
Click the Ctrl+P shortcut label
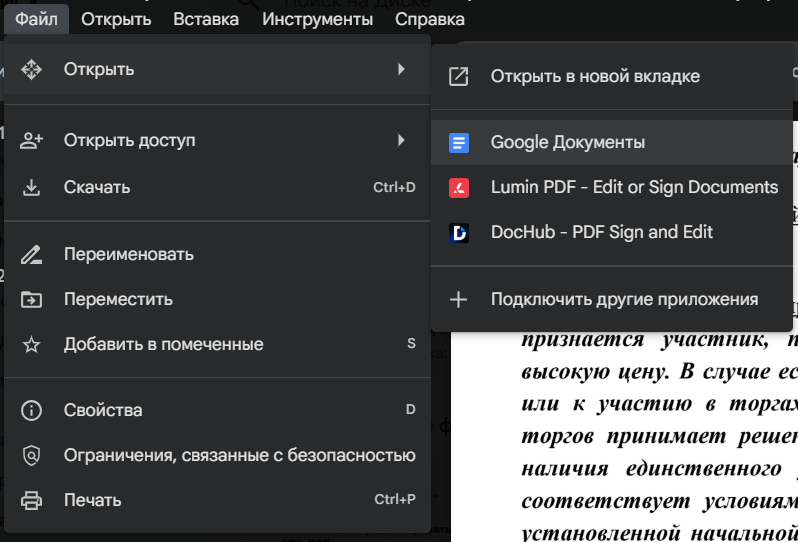coord(394,499)
